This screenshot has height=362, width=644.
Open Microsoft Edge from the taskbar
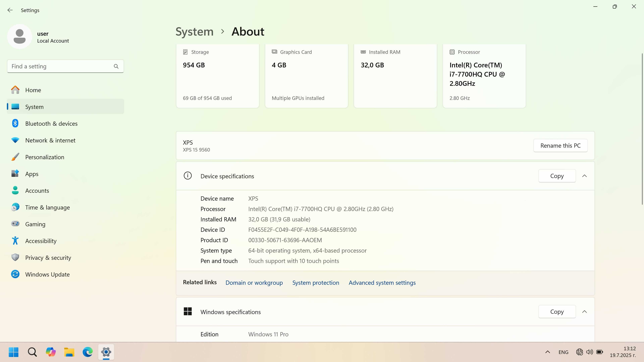[88, 352]
